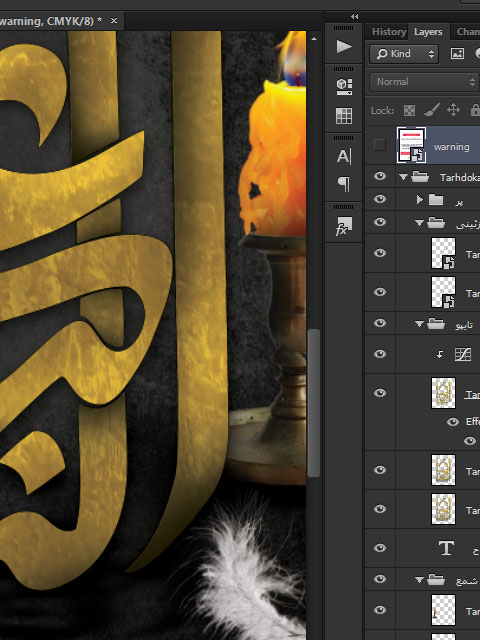The width and height of the screenshot is (480, 640).
Task: Click the warning layer name
Action: (x=451, y=147)
